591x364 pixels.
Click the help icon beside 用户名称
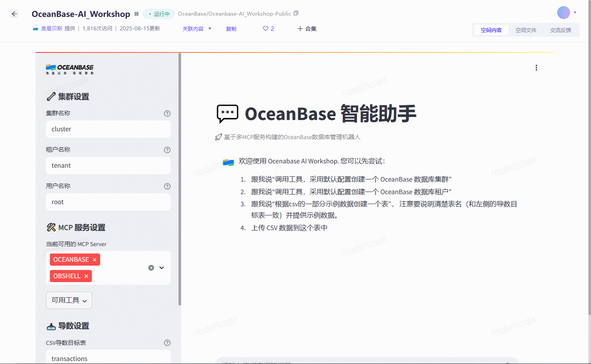pyautogui.click(x=167, y=186)
